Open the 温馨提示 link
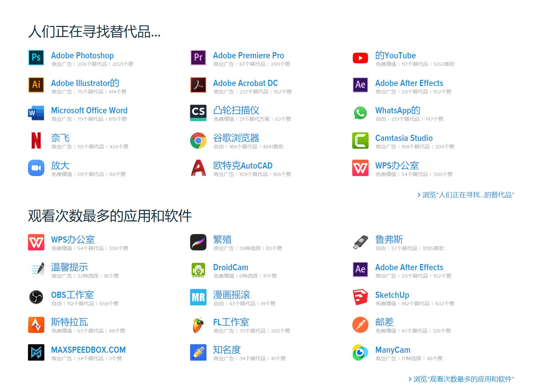Image resolution: width=544 pixels, height=392 pixels. (x=69, y=267)
